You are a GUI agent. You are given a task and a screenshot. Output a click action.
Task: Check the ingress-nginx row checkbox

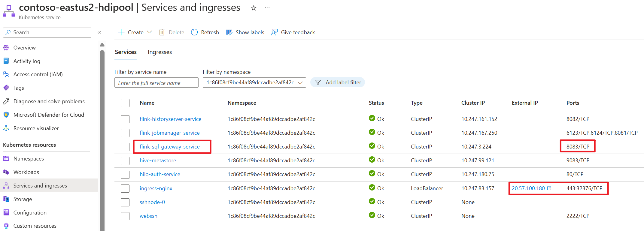[x=125, y=188]
